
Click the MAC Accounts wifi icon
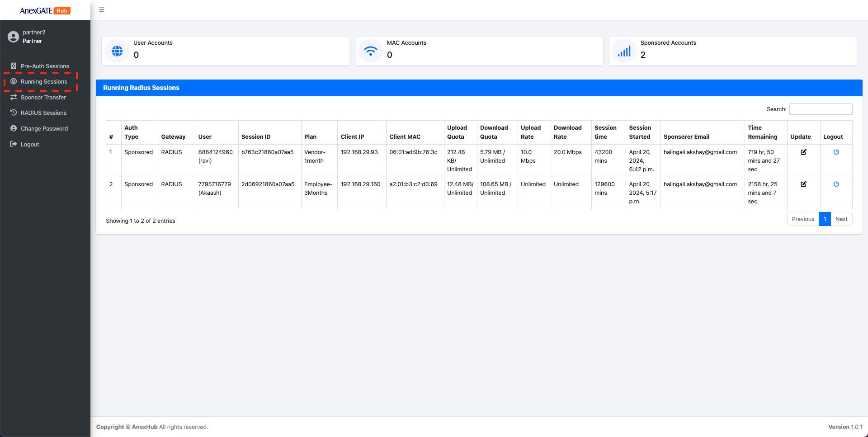(x=371, y=51)
